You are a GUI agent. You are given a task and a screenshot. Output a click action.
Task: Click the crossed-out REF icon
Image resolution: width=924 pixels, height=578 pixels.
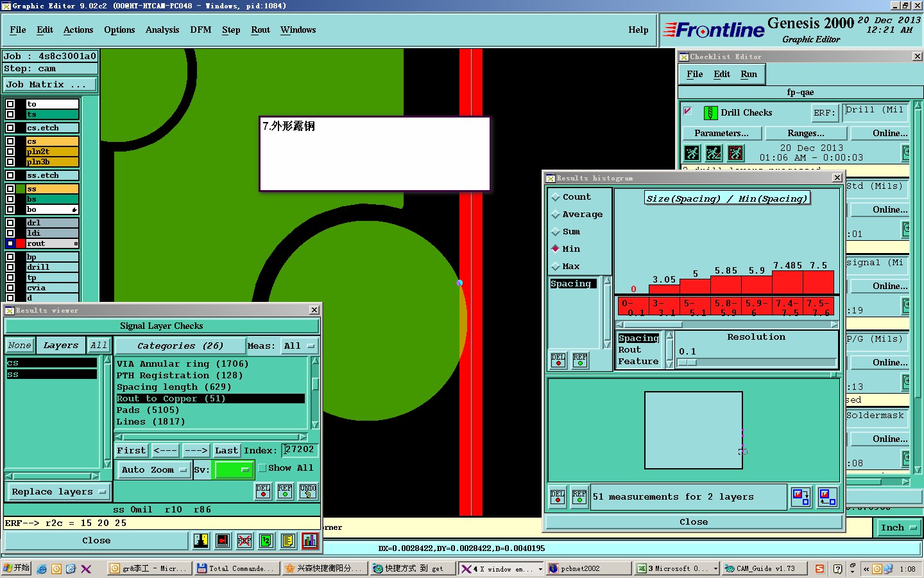[244, 541]
